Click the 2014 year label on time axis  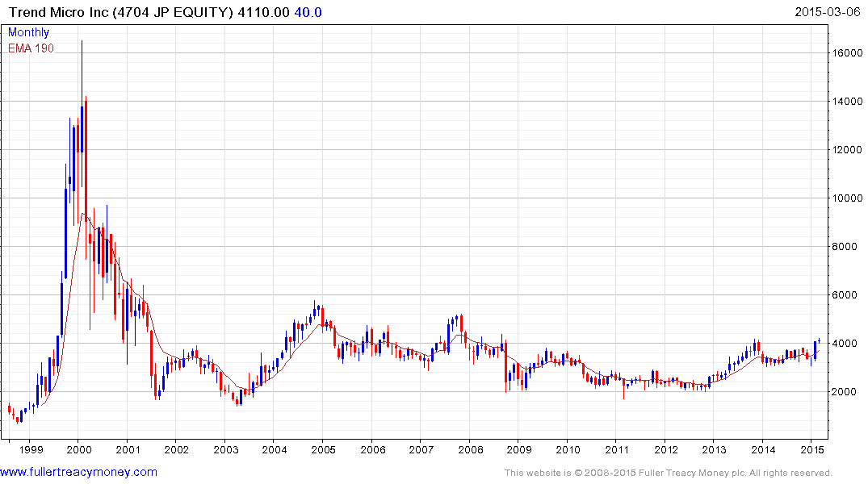pos(763,449)
